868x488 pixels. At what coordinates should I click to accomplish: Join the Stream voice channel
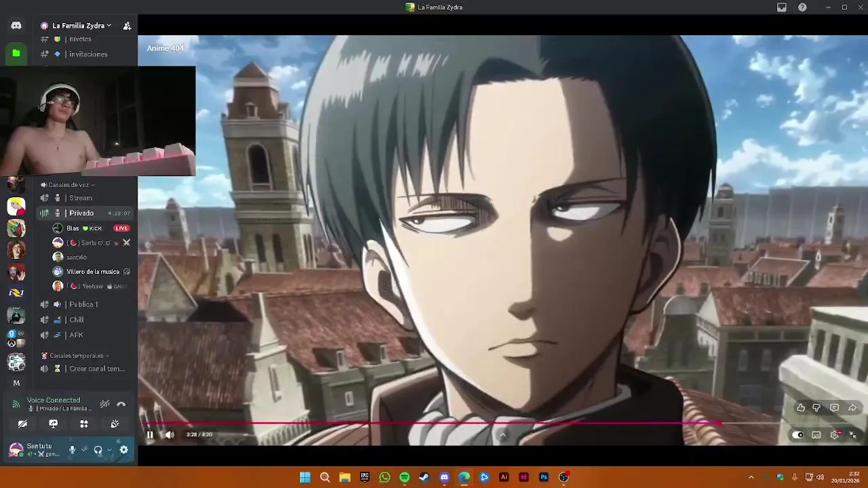pos(85,198)
